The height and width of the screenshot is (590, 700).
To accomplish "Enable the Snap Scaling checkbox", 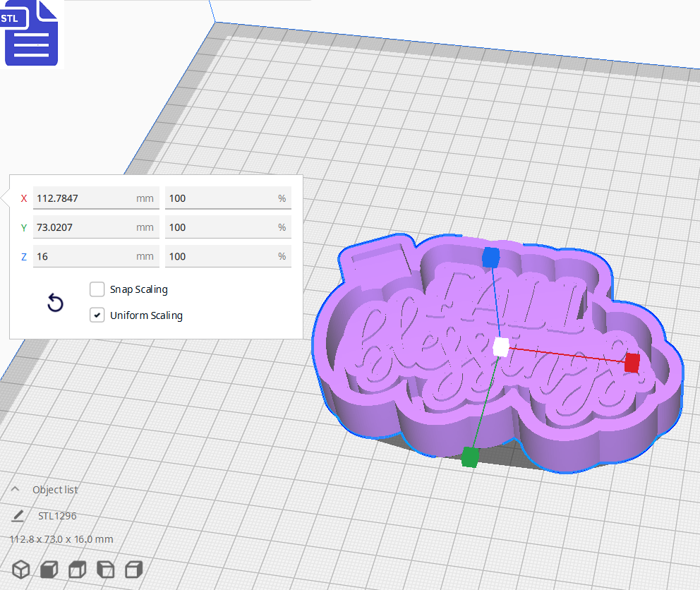I will (x=97, y=289).
